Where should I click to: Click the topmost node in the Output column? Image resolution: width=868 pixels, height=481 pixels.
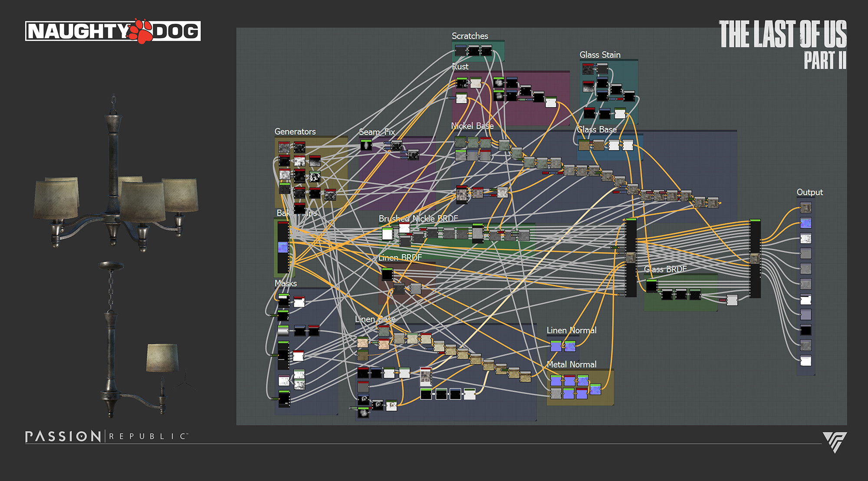click(x=806, y=208)
